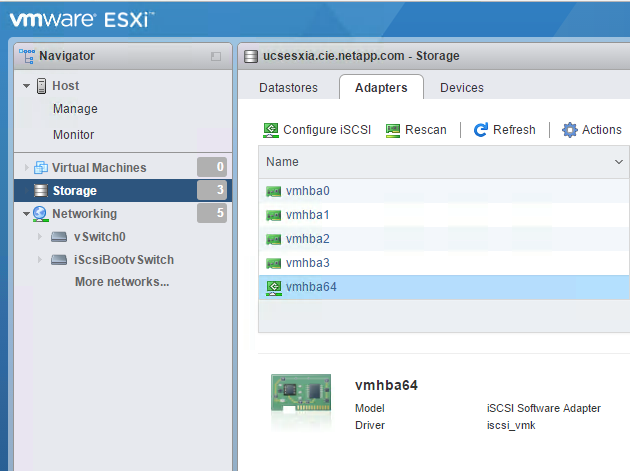The height and width of the screenshot is (471, 630).
Task: Click the Model label in details
Action: tap(370, 408)
